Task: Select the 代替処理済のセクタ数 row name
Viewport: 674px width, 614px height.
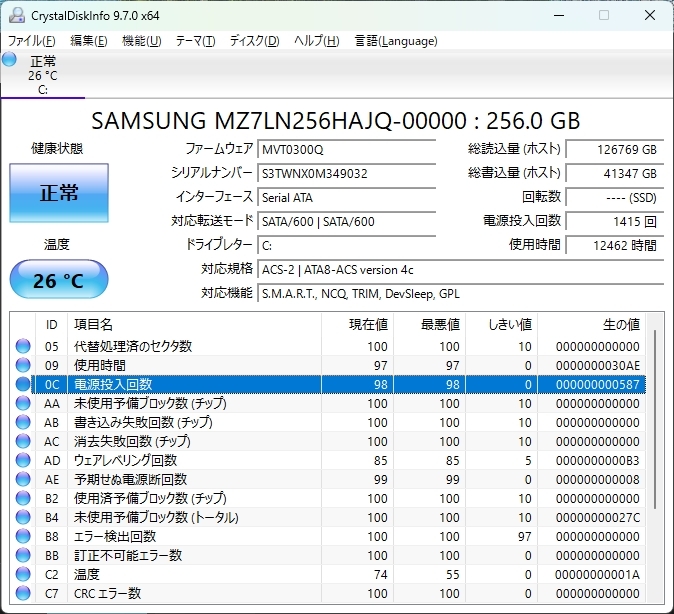Action: tap(133, 346)
